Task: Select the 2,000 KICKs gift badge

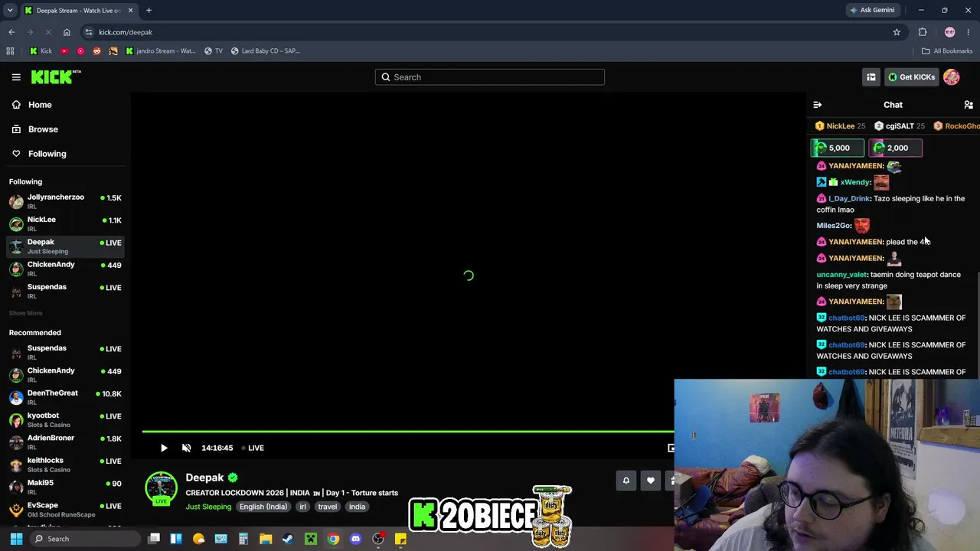Action: click(895, 148)
